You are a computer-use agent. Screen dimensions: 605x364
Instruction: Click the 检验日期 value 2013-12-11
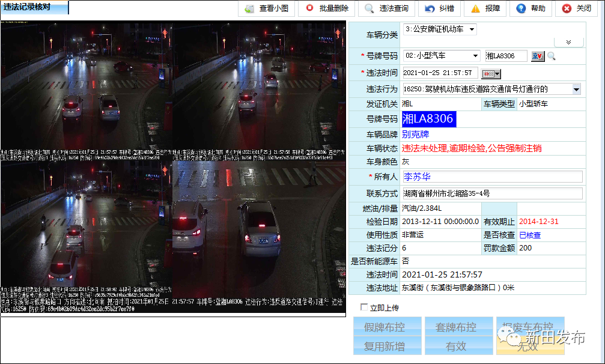click(x=440, y=222)
